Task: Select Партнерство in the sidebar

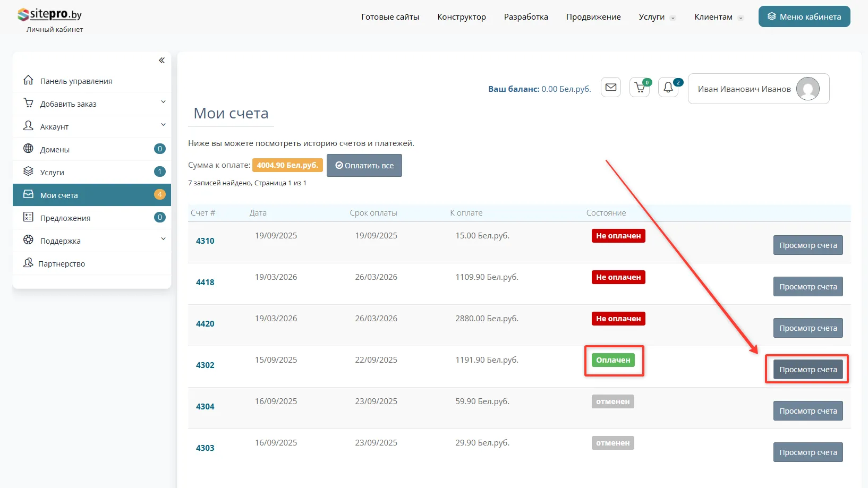Action: (62, 264)
